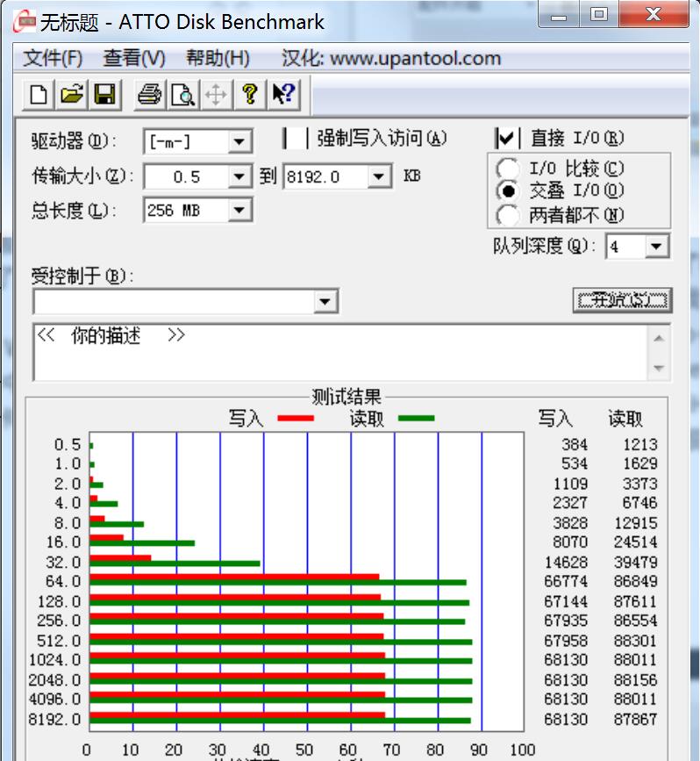Viewport: 700px width, 761px height.
Task: Click the ATTO app icon in title bar
Action: pos(25,21)
